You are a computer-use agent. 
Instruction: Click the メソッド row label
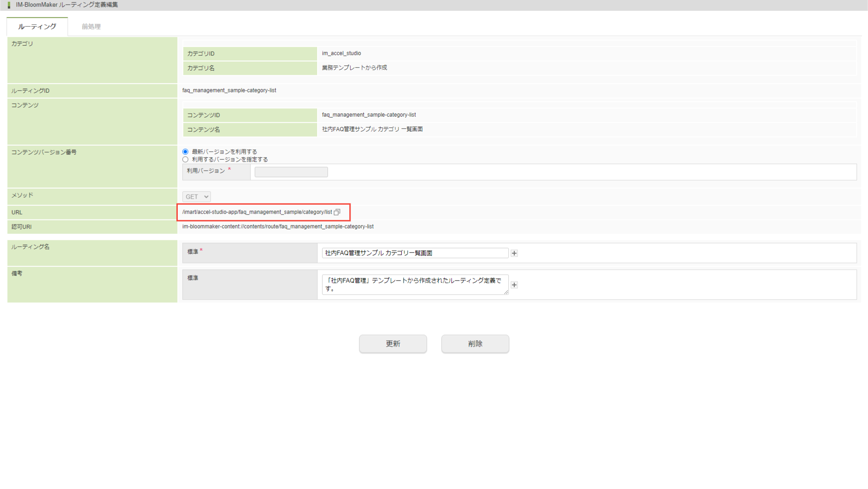22,195
